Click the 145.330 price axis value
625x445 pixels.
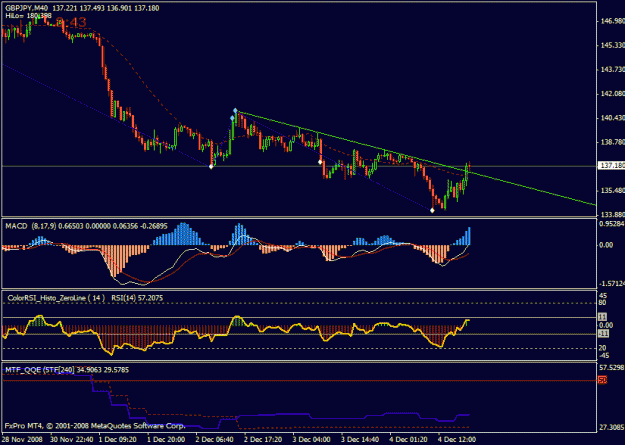coord(612,45)
